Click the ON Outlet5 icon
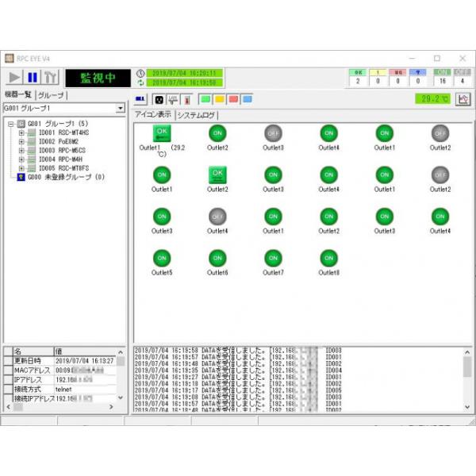Viewport: 476px width, 476px height. (162, 258)
